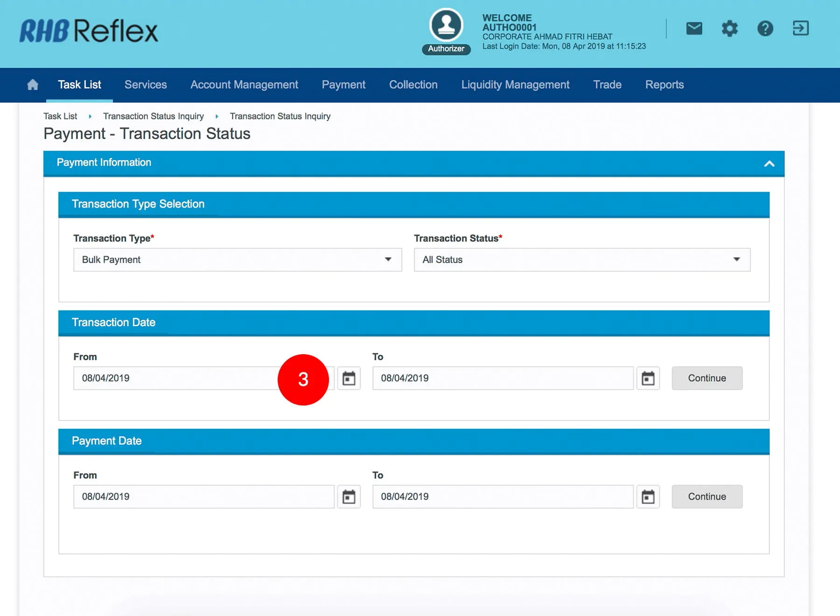Click the Task List breadcrumb link
This screenshot has height=616, width=840.
tap(60, 116)
